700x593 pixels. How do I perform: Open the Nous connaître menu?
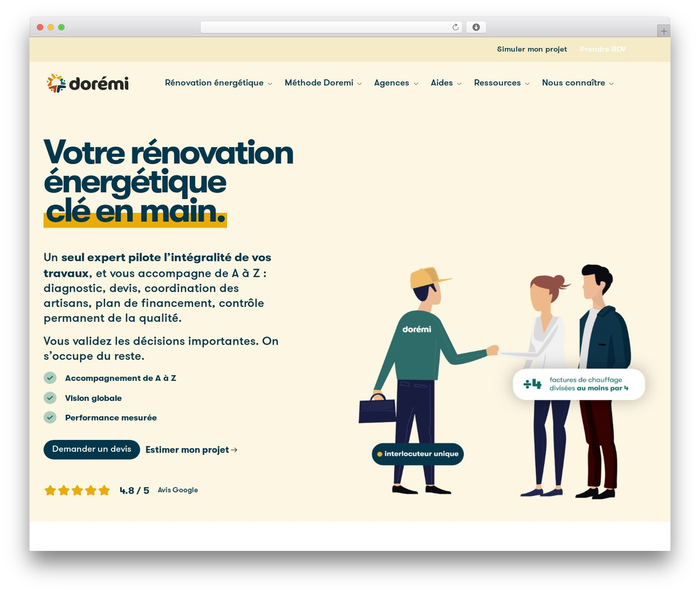click(x=573, y=83)
